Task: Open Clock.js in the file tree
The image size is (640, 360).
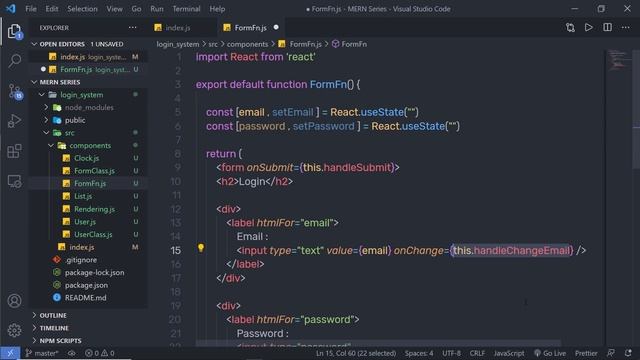Action: (x=87, y=158)
